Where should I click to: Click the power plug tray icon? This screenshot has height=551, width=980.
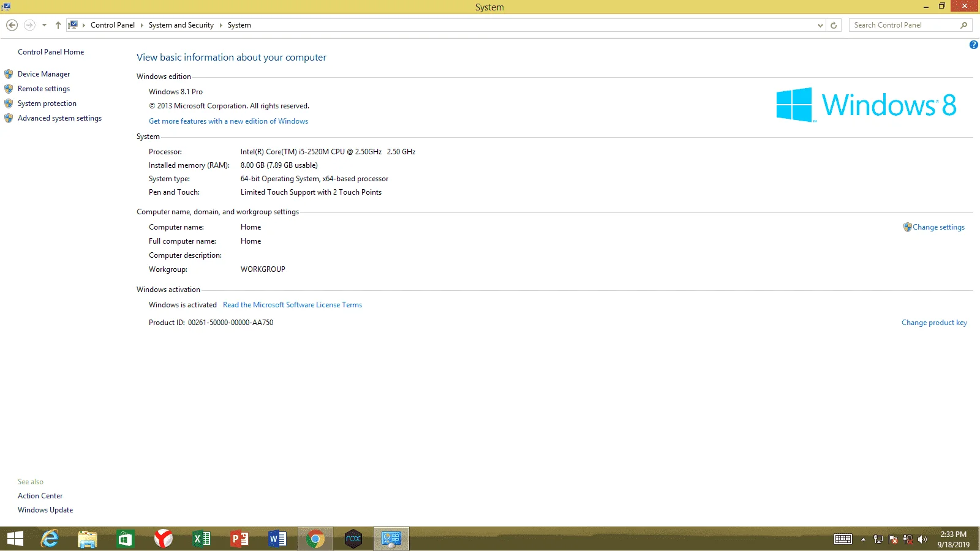pos(908,539)
